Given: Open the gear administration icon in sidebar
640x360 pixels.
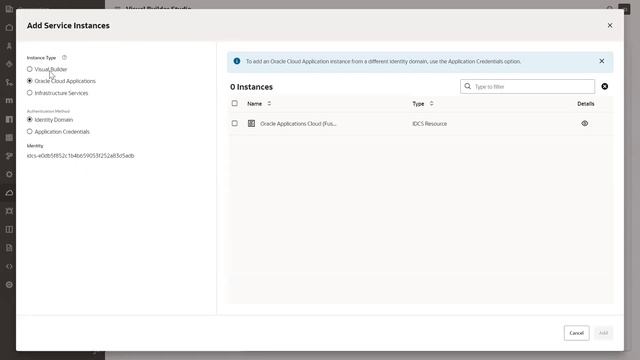Looking at the screenshot, I should click(9, 284).
